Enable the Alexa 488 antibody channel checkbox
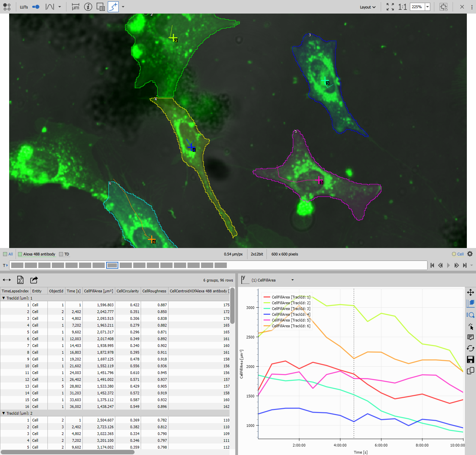 pyautogui.click(x=20, y=254)
